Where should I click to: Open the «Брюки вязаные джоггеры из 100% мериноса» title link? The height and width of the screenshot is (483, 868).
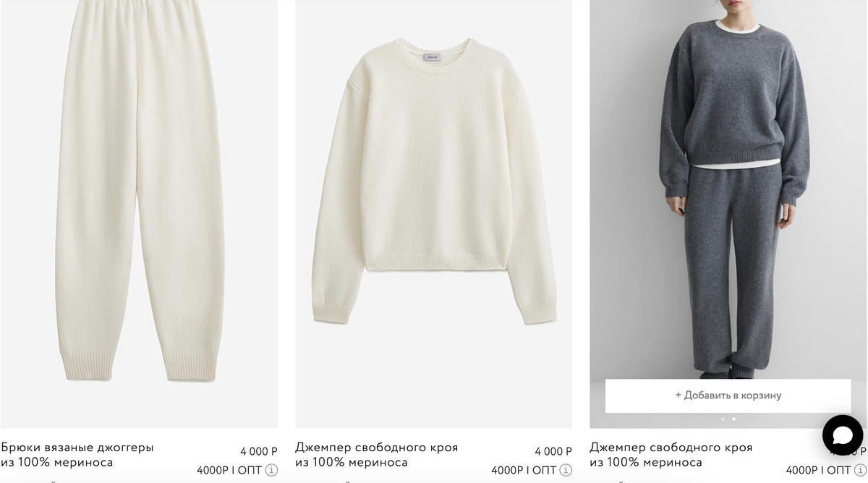[77, 455]
